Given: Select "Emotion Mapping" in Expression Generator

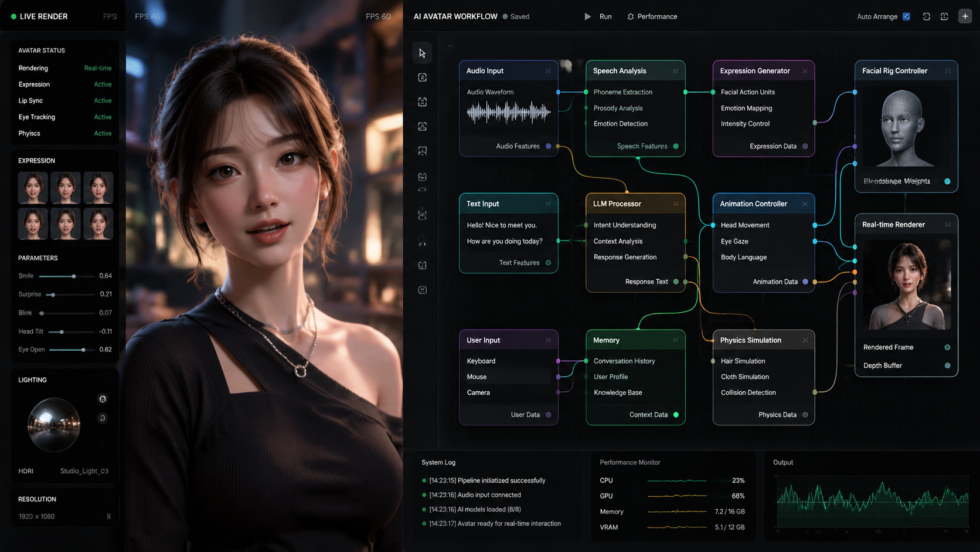Looking at the screenshot, I should pos(746,108).
